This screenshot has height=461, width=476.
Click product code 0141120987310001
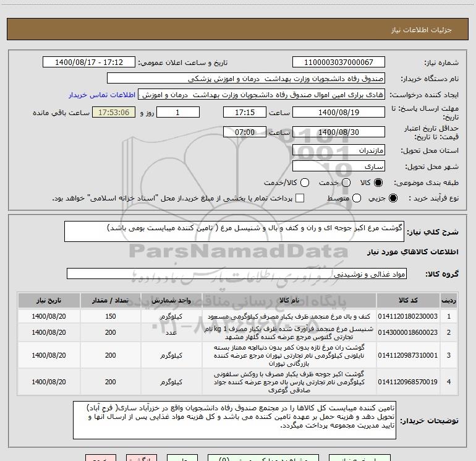pyautogui.click(x=408, y=355)
